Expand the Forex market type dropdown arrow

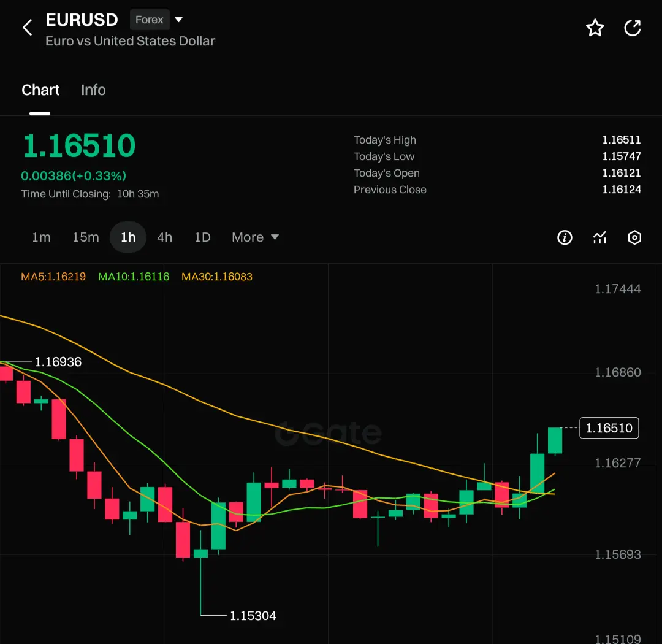coord(178,20)
